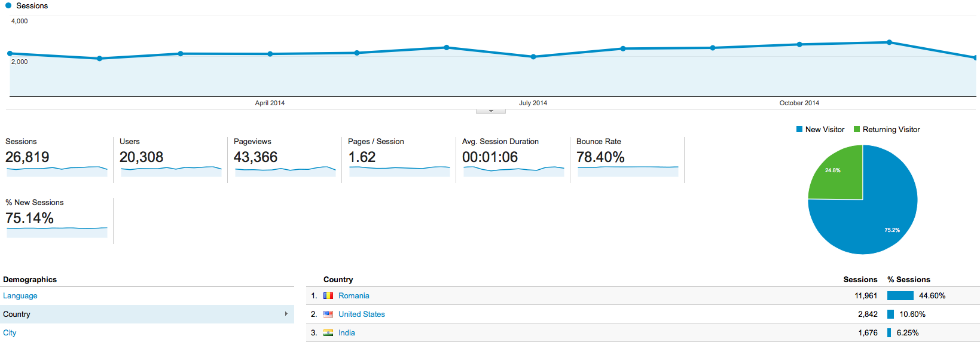The image size is (980, 342).
Task: Click the Romania flag icon
Action: (328, 296)
